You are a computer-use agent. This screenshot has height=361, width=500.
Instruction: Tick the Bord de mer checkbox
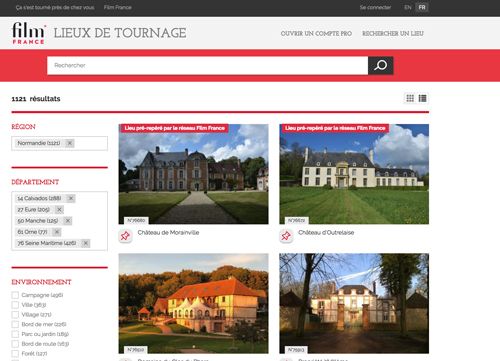[15, 324]
